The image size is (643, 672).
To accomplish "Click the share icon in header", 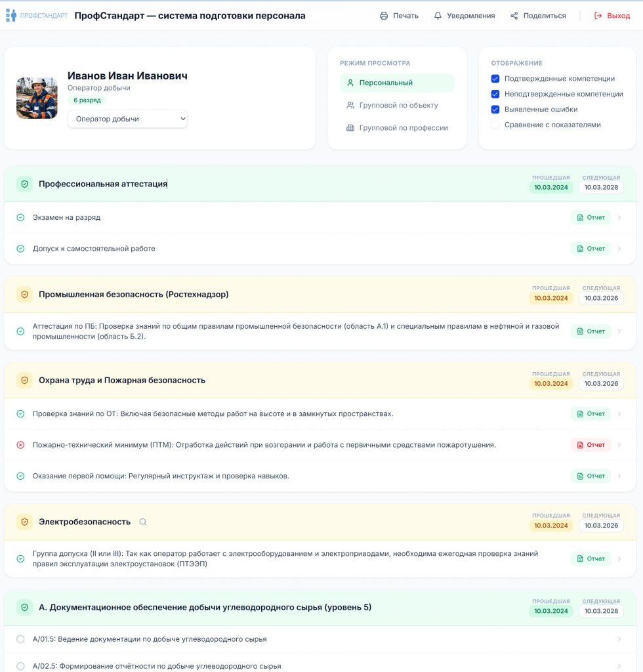I will coord(514,16).
